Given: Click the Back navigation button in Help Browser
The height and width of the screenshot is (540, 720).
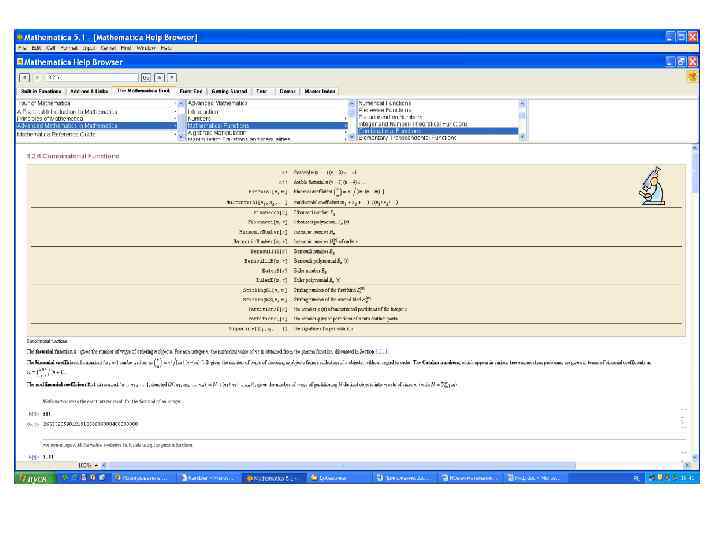Looking at the screenshot, I should coord(25,78).
